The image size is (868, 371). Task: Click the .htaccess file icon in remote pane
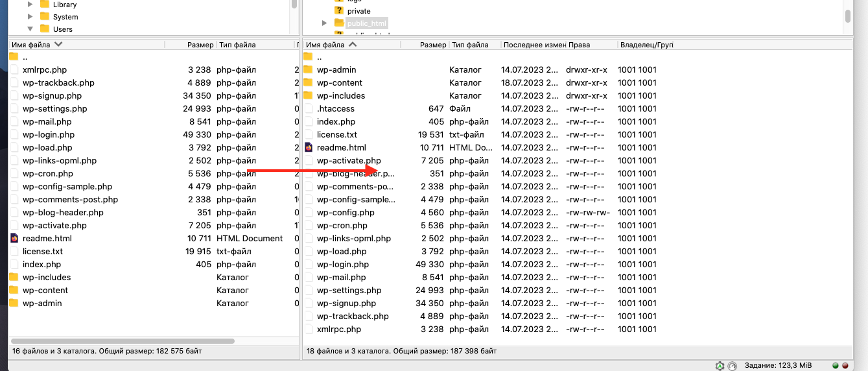click(309, 108)
